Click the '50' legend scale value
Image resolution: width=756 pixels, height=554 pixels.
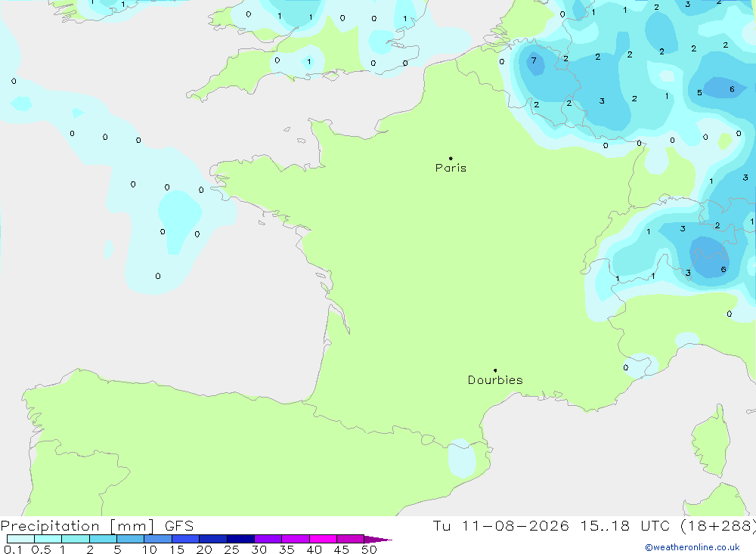[x=369, y=549]
